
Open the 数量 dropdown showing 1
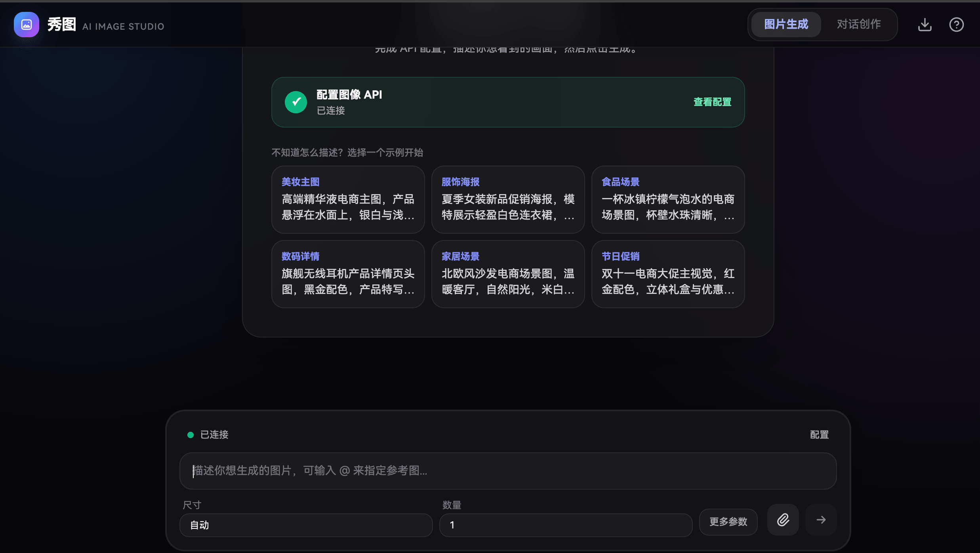click(566, 525)
